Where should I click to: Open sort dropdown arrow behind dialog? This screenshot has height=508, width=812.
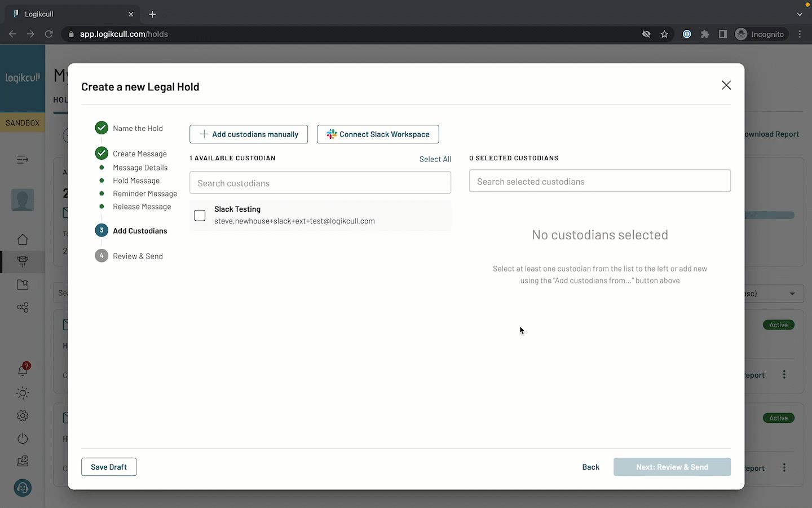(x=792, y=294)
